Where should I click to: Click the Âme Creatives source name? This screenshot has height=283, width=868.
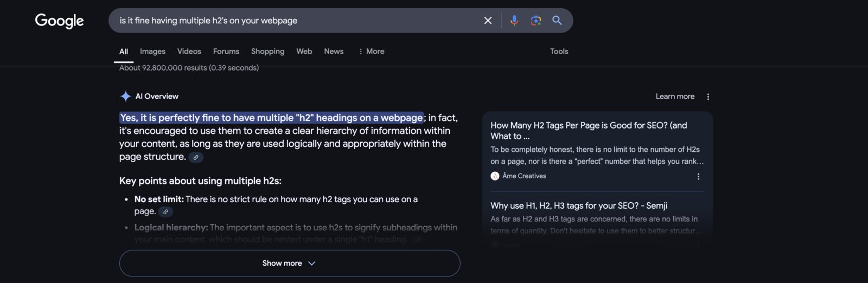tap(524, 176)
